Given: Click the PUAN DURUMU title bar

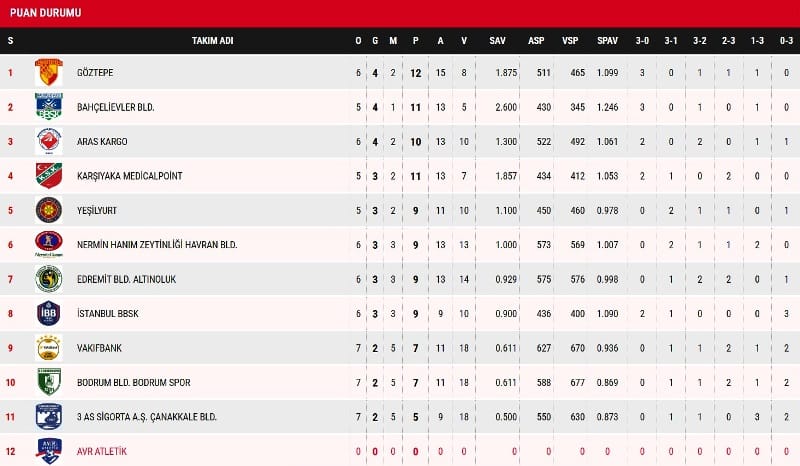Looking at the screenshot, I should pyautogui.click(x=400, y=13).
